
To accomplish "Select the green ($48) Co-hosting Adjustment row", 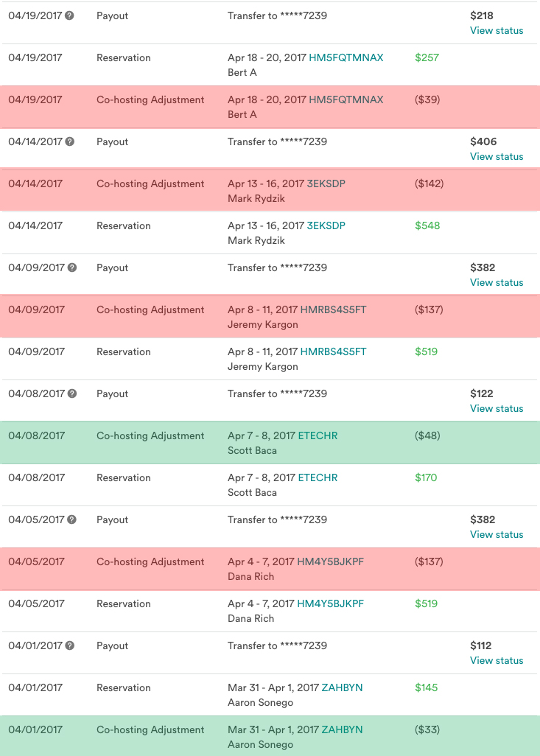I will [x=270, y=442].
